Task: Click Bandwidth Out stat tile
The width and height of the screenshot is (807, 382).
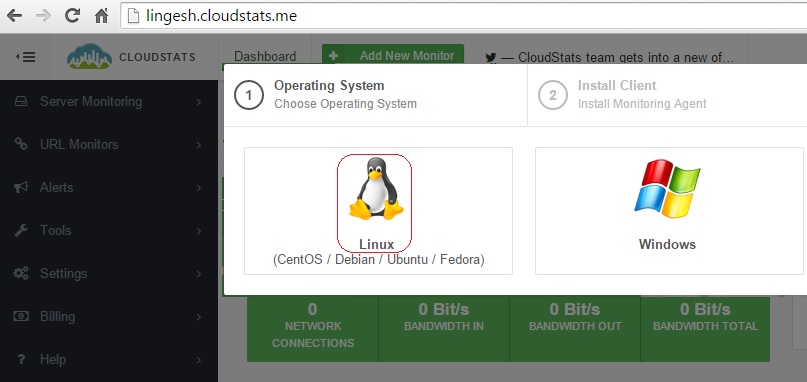Action: coord(575,328)
